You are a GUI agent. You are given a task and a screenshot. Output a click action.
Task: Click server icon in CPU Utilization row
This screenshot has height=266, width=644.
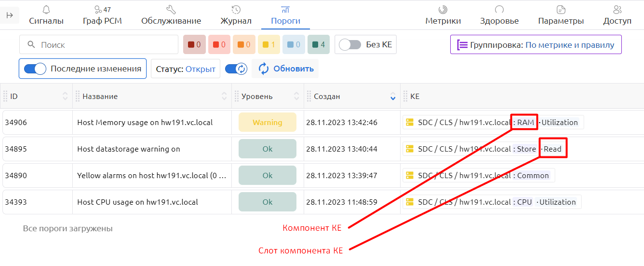tap(410, 202)
